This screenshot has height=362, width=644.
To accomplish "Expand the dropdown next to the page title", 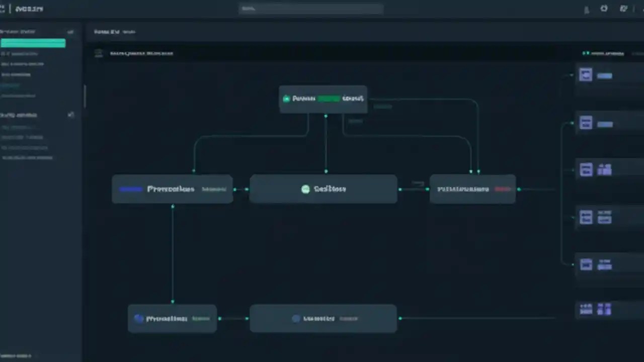I will point(129,32).
